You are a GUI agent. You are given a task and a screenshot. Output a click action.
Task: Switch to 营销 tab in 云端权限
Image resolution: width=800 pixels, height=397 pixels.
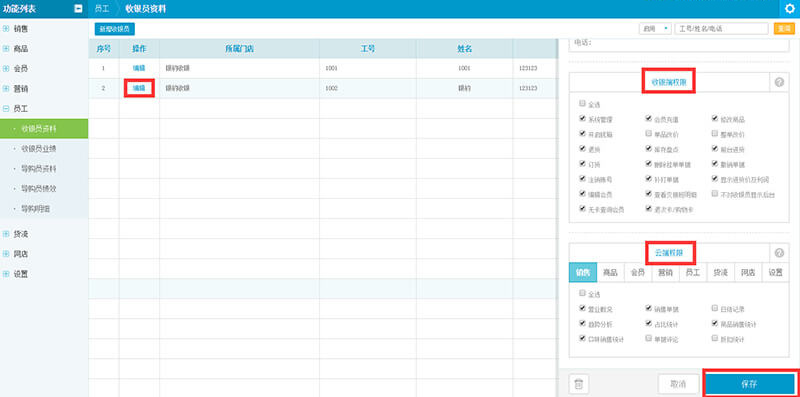(x=665, y=272)
